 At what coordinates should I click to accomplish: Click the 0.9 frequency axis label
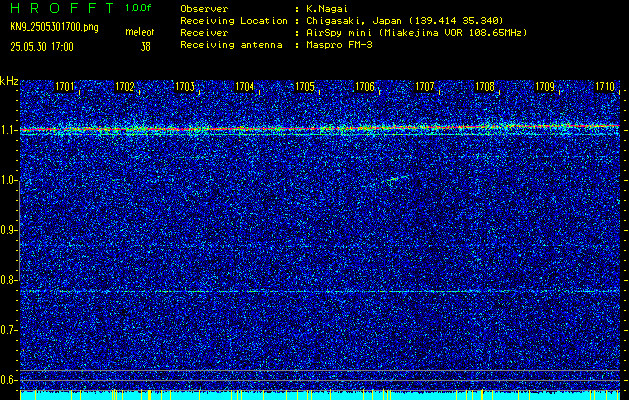point(8,230)
